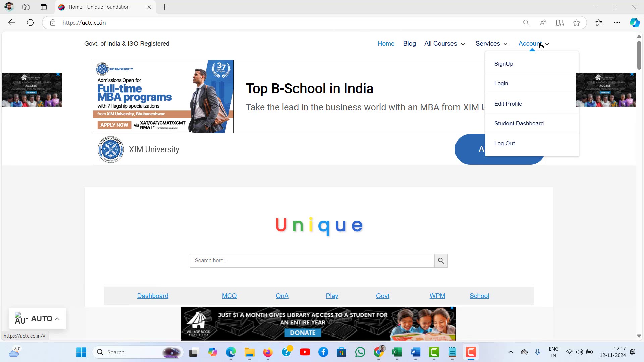Open the workspaces icon
The width and height of the screenshot is (644, 362).
pos(26,7)
